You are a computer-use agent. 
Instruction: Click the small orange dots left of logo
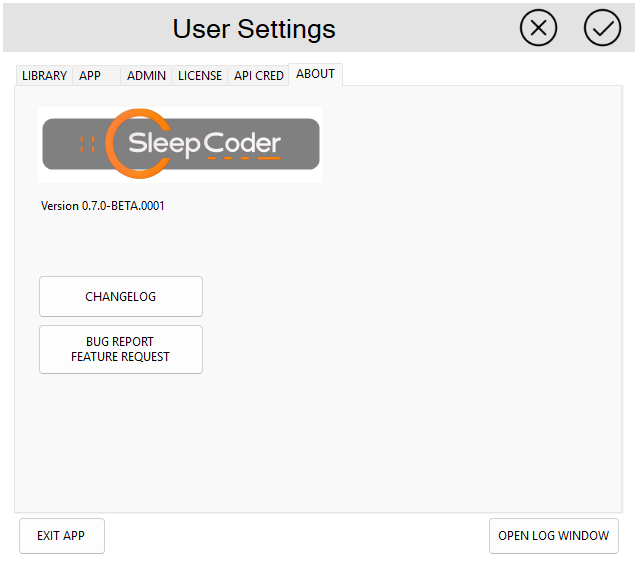[87, 144]
